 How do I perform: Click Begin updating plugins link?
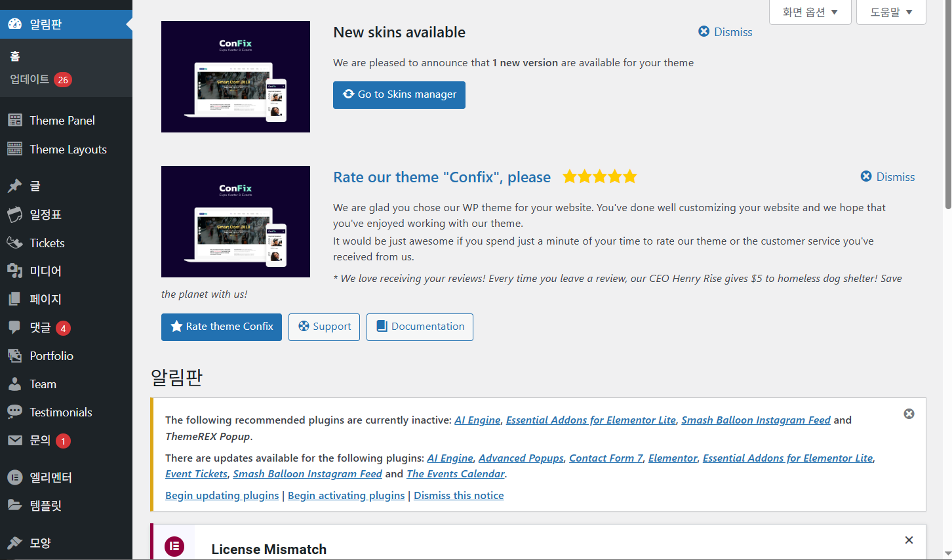pos(222,496)
